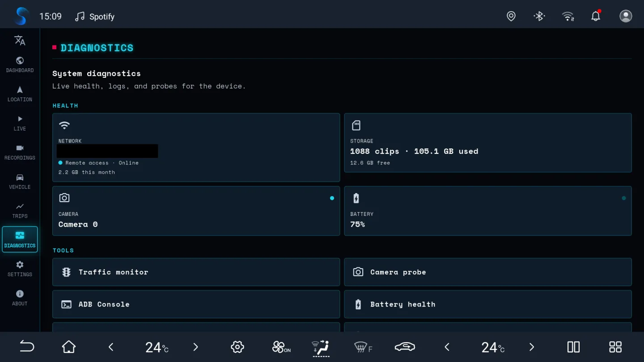Open the About page

pos(20,298)
